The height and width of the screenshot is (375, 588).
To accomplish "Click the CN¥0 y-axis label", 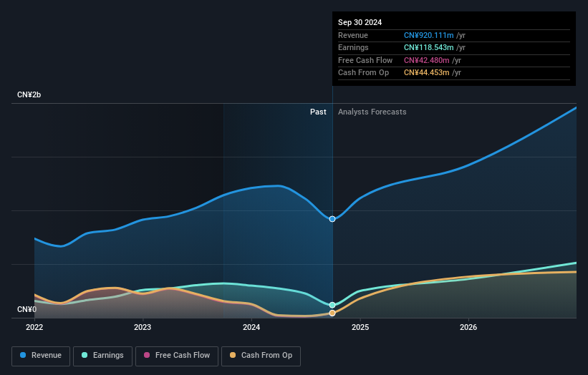I will 26,309.
